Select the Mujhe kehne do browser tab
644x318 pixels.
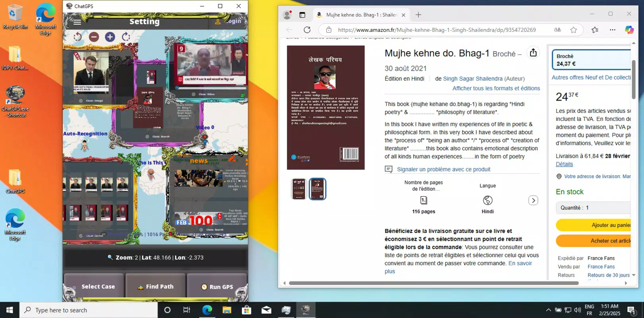361,15
